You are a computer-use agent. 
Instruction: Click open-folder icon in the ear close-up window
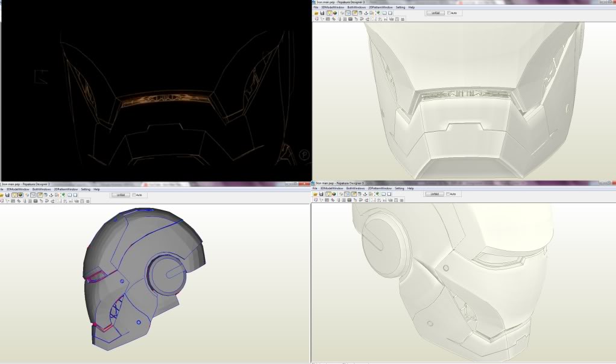[x=315, y=194]
